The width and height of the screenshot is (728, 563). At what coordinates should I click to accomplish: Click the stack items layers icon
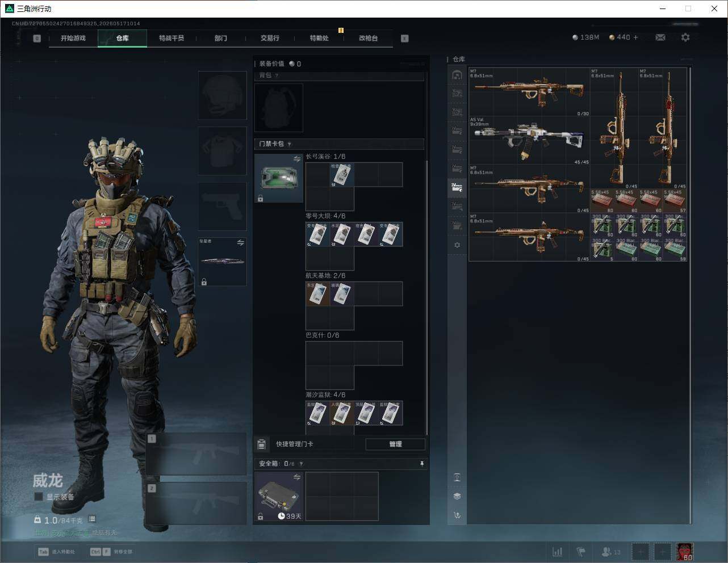click(457, 496)
